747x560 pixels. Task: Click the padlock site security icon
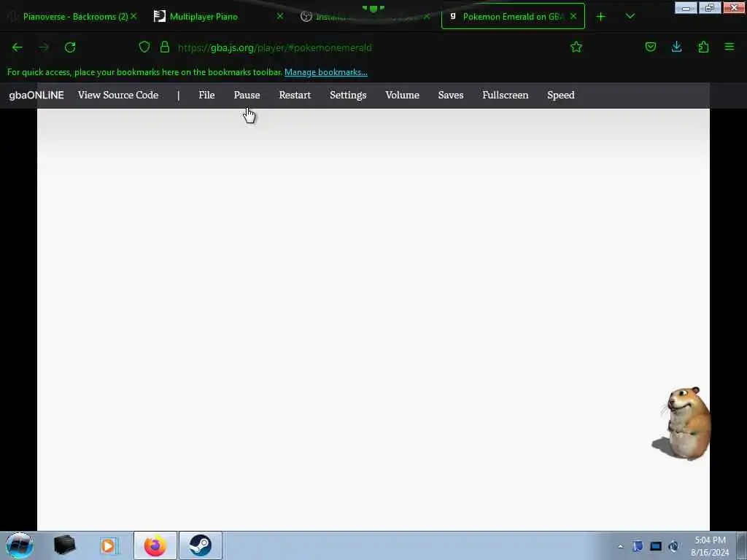tap(165, 47)
